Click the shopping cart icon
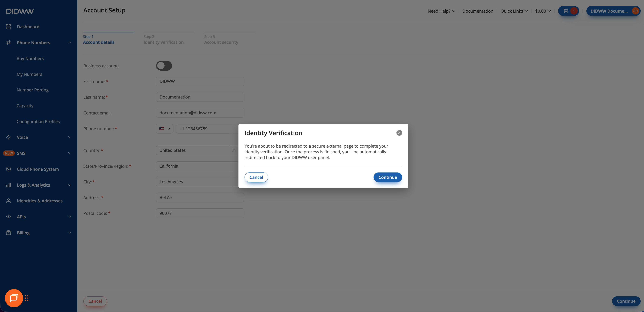 coord(565,11)
